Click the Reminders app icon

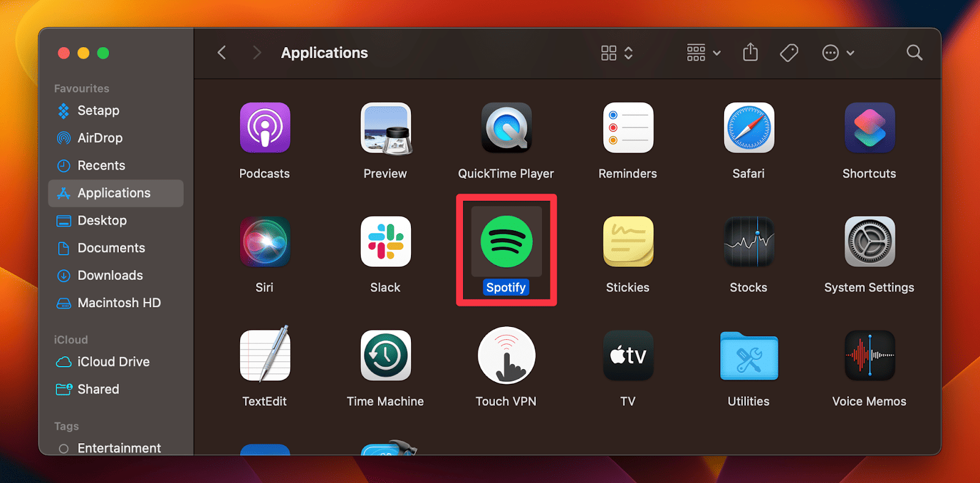(x=628, y=128)
